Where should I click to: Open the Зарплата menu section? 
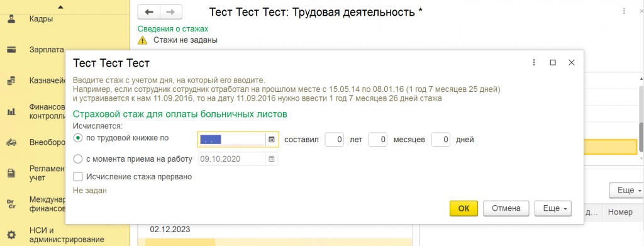[47, 50]
